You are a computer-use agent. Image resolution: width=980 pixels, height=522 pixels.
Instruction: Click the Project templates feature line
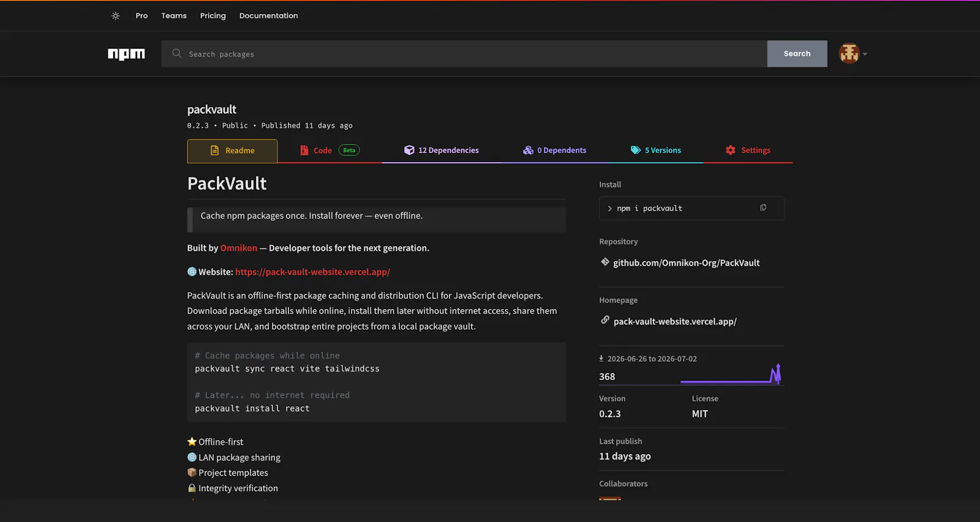point(227,472)
